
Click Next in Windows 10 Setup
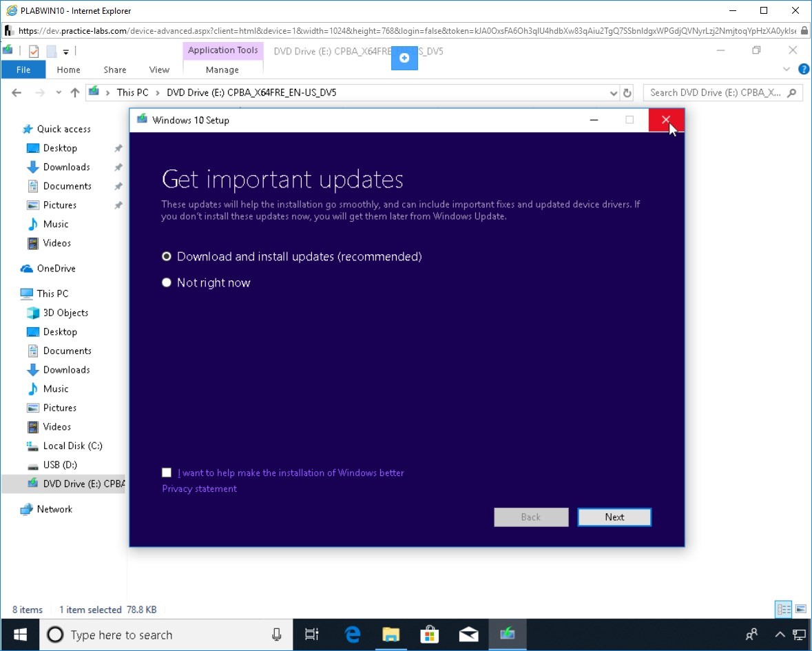614,517
